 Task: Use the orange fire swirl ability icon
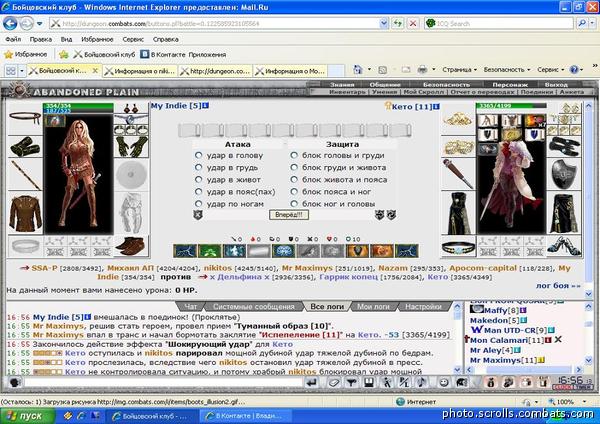(382, 251)
